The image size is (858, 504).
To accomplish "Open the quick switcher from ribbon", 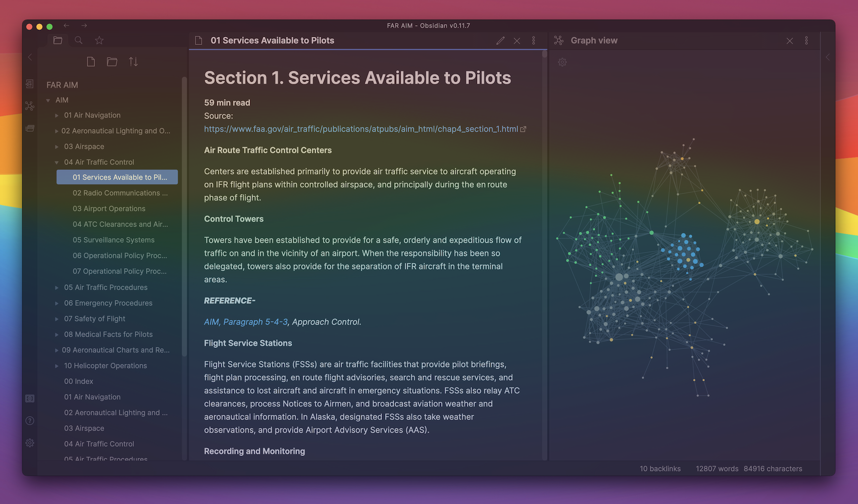I will [30, 84].
